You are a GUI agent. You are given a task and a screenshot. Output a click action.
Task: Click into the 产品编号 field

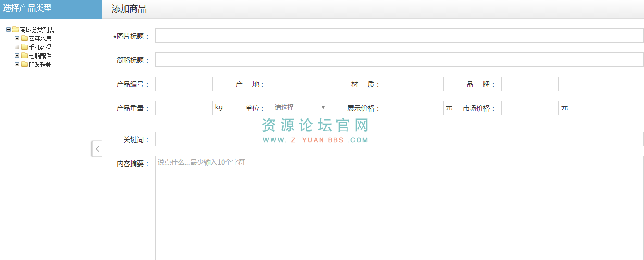[x=184, y=84]
